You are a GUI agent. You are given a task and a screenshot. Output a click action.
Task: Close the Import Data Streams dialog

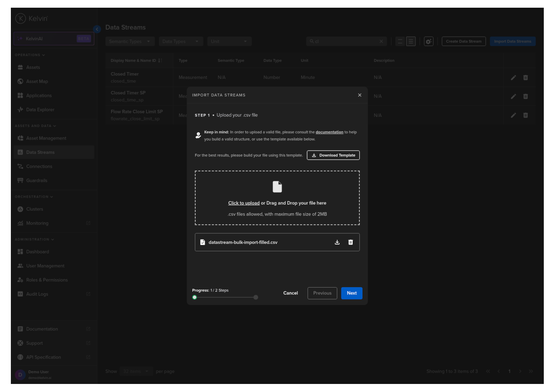[359, 95]
